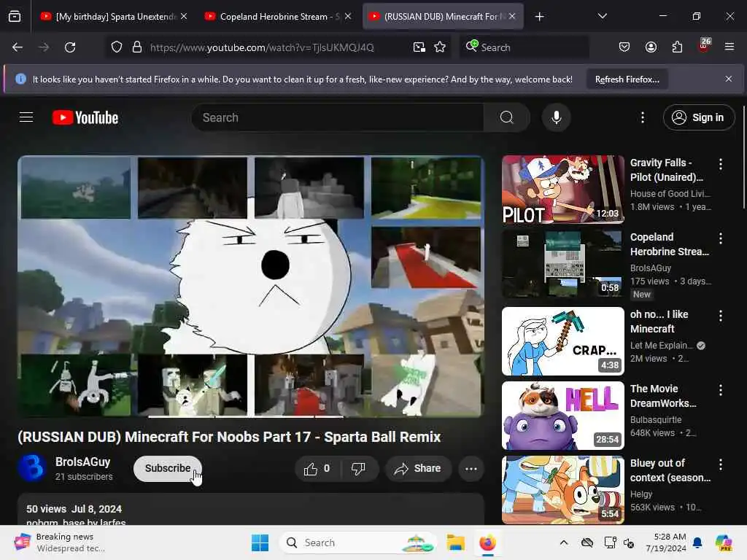Show site security padlock info

pyautogui.click(x=137, y=47)
